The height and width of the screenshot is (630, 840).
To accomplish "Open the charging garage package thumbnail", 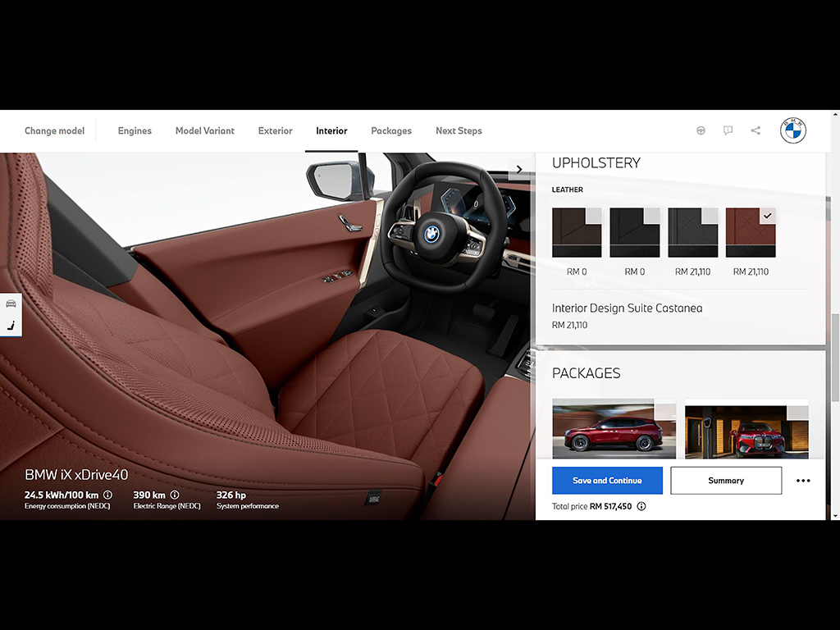I will click(x=746, y=428).
